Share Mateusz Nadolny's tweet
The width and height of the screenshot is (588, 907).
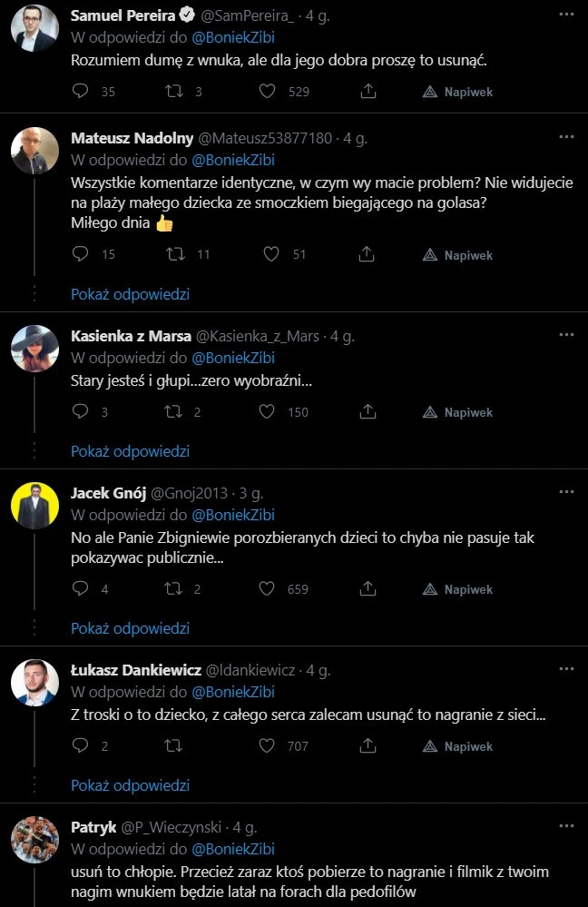point(367,254)
